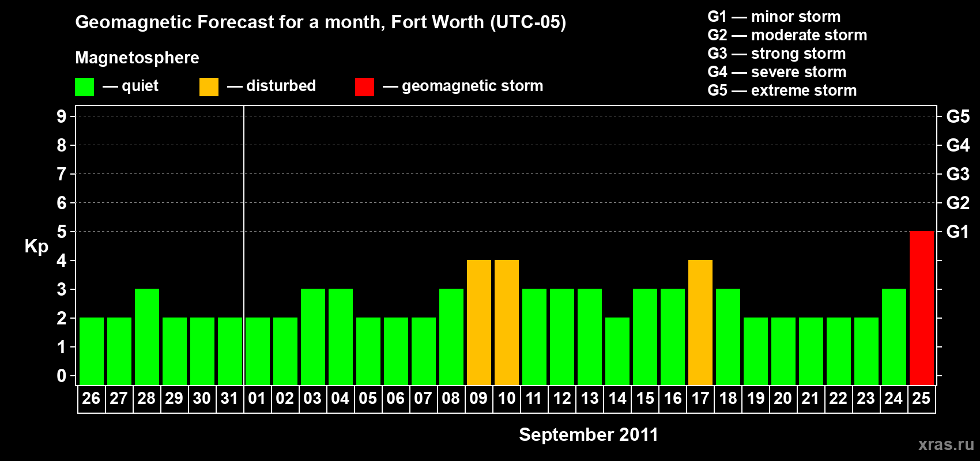Click date label 01 on x-axis

pyautogui.click(x=257, y=399)
